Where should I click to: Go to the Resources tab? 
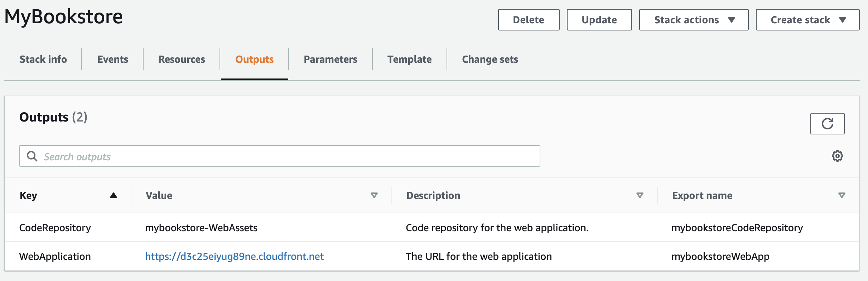pyautogui.click(x=182, y=59)
